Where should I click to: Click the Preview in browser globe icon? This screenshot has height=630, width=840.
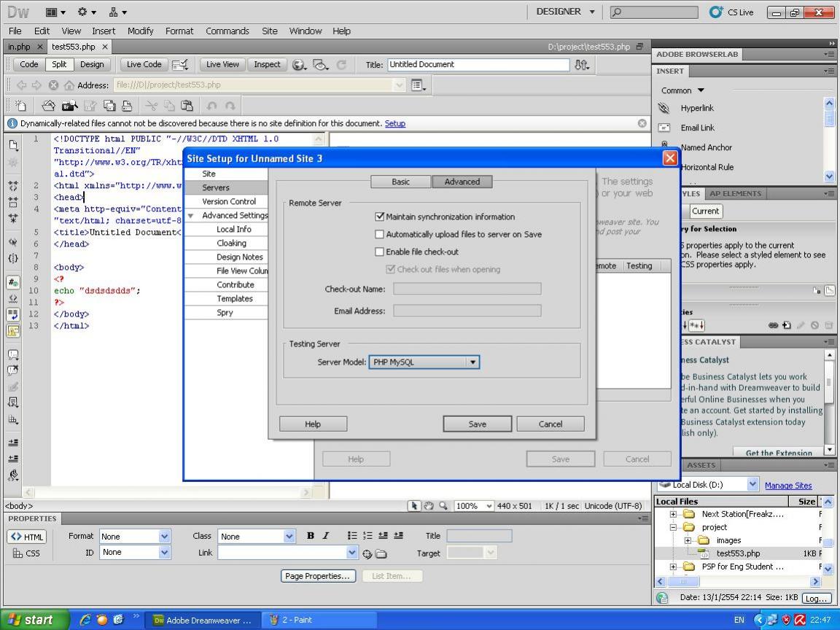point(299,65)
